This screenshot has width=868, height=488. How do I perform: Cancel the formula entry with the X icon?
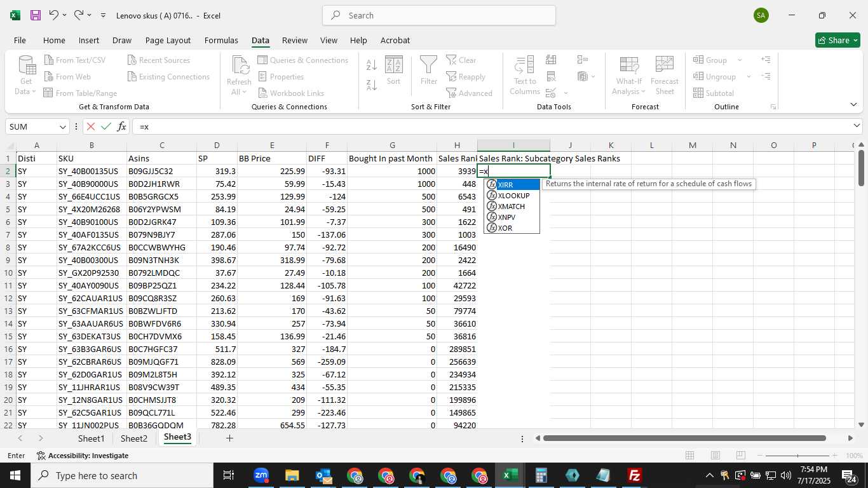coord(91,126)
